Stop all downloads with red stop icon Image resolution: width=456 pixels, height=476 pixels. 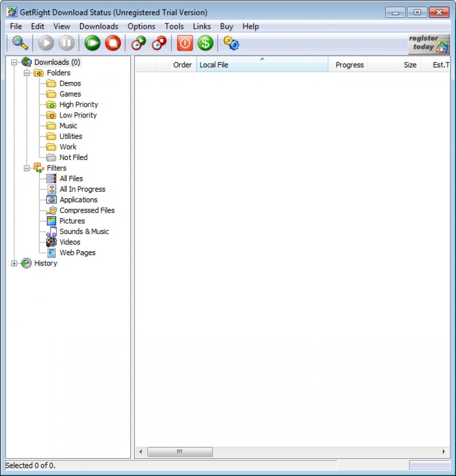(113, 43)
